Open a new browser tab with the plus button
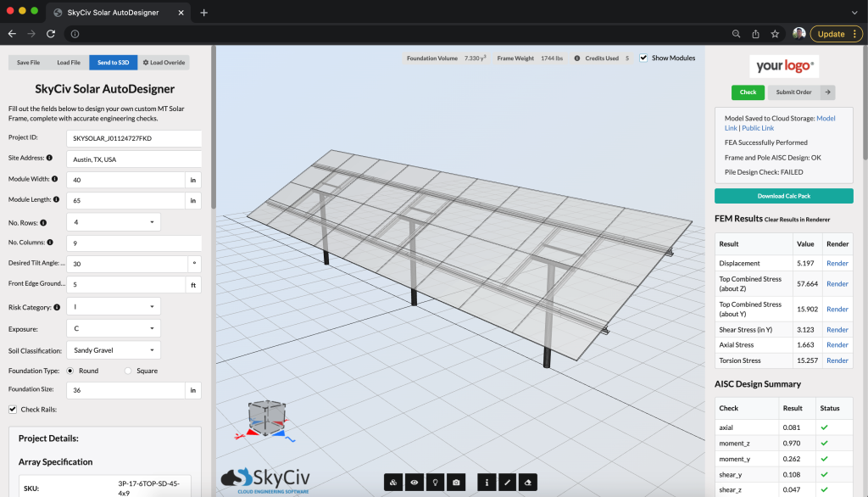868x497 pixels. tap(203, 13)
